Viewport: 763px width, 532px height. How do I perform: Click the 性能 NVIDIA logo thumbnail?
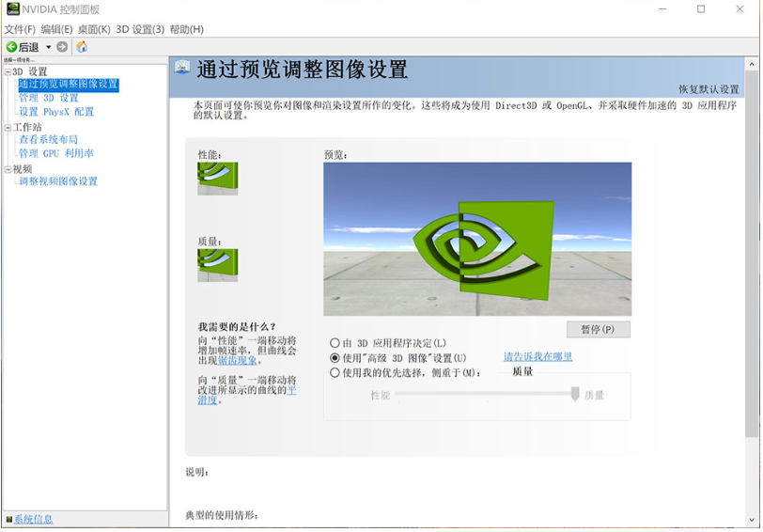pyautogui.click(x=217, y=178)
